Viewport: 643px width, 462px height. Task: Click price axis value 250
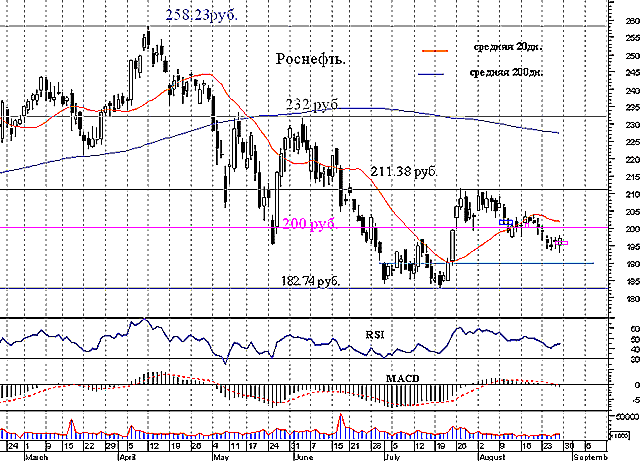(633, 55)
